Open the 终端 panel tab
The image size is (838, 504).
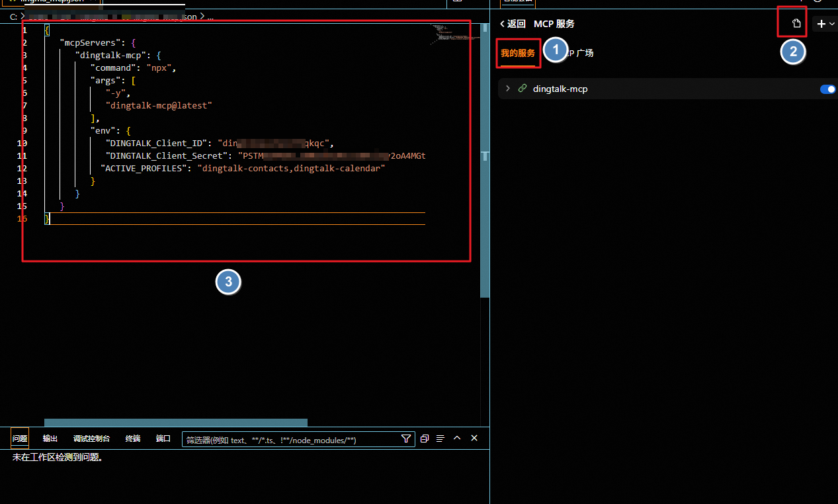point(133,439)
